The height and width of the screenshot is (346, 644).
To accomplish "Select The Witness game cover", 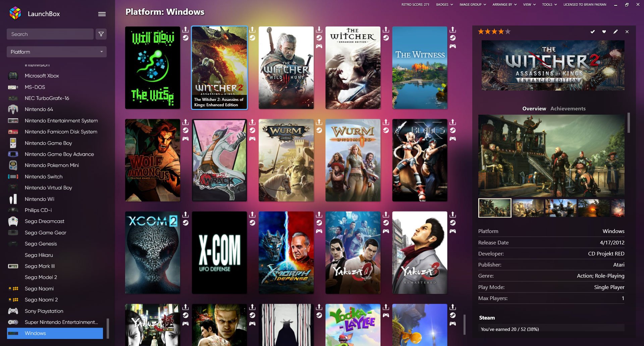I will 420,68.
